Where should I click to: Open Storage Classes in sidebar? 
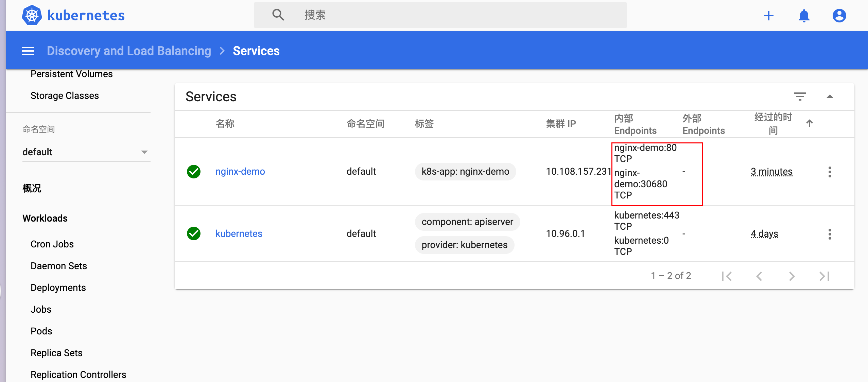point(65,95)
